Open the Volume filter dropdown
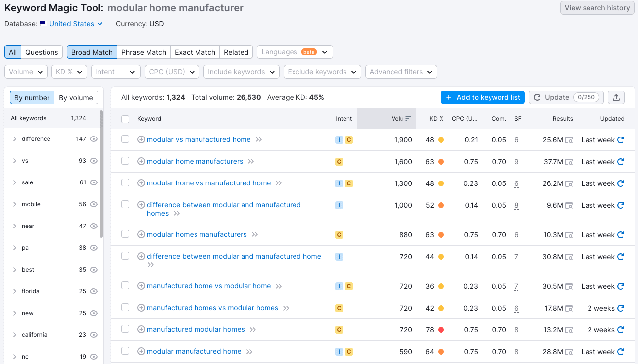Viewport: 638px width, 364px height. (x=26, y=71)
